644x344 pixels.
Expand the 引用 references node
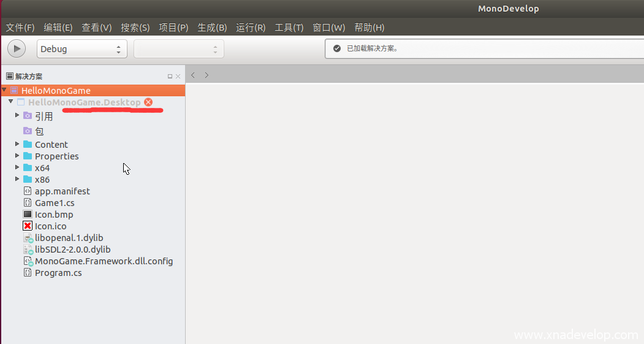click(17, 115)
